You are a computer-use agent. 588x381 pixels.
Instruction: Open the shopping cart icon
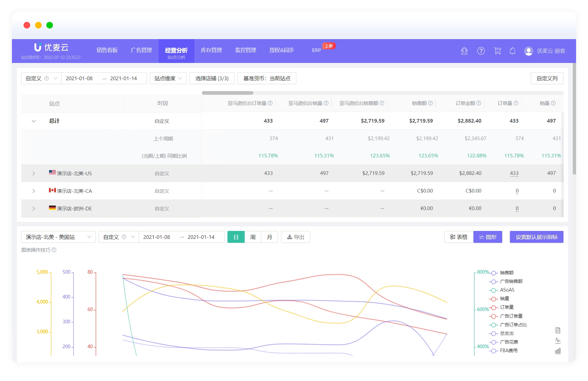(497, 51)
